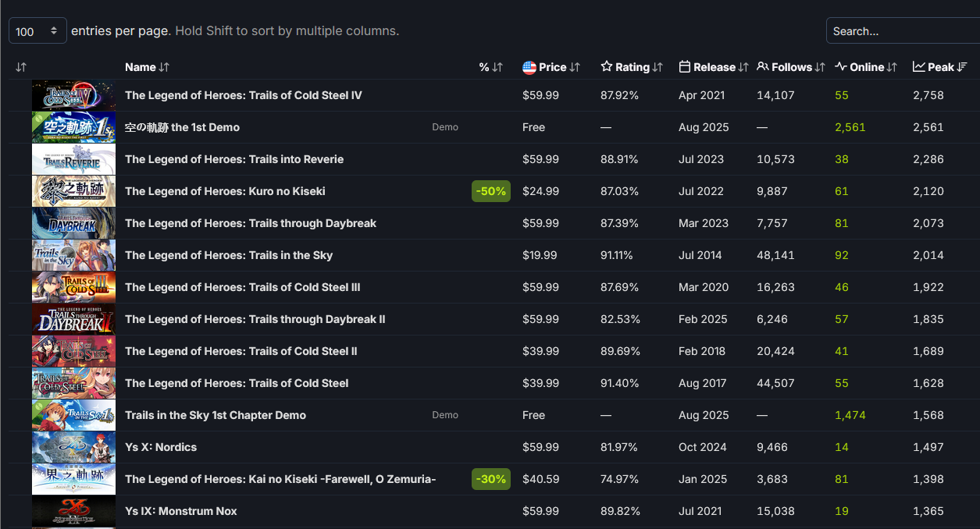Open Ys IX: Monstrum Nox game page
Screen dimensions: 980x529
[181, 511]
